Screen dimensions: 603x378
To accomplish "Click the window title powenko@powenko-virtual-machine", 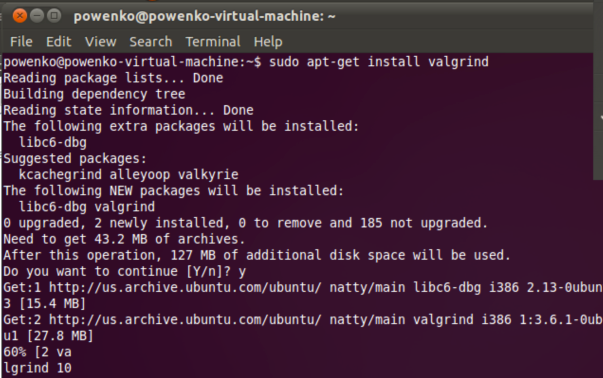I will click(x=205, y=17).
